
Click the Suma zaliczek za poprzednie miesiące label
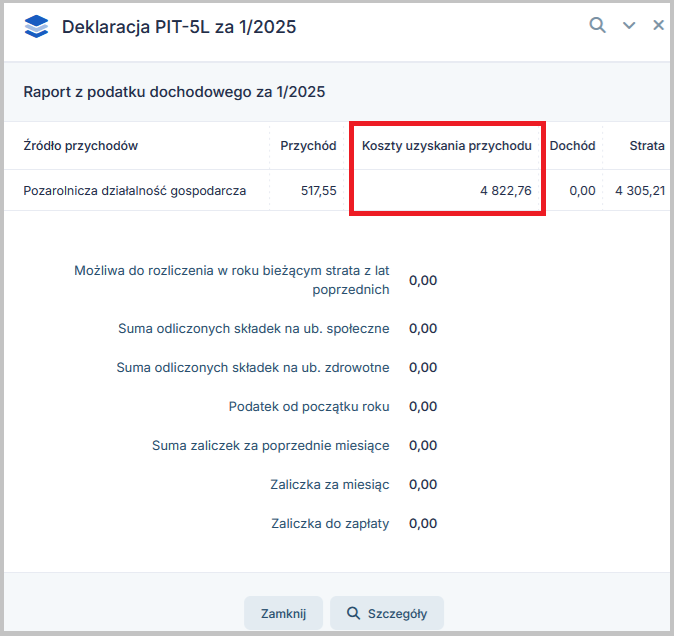[270, 445]
